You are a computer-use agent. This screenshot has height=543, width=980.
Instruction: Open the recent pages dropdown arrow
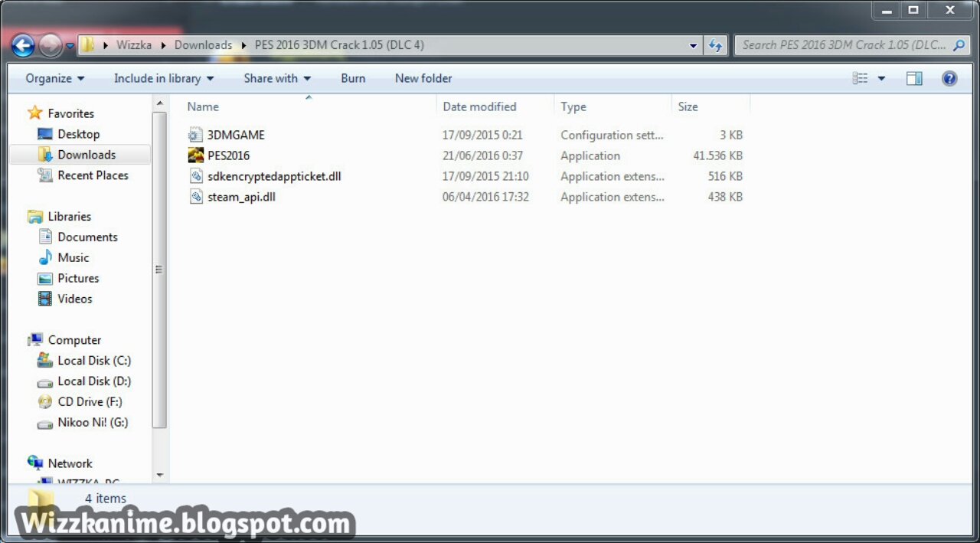(70, 46)
